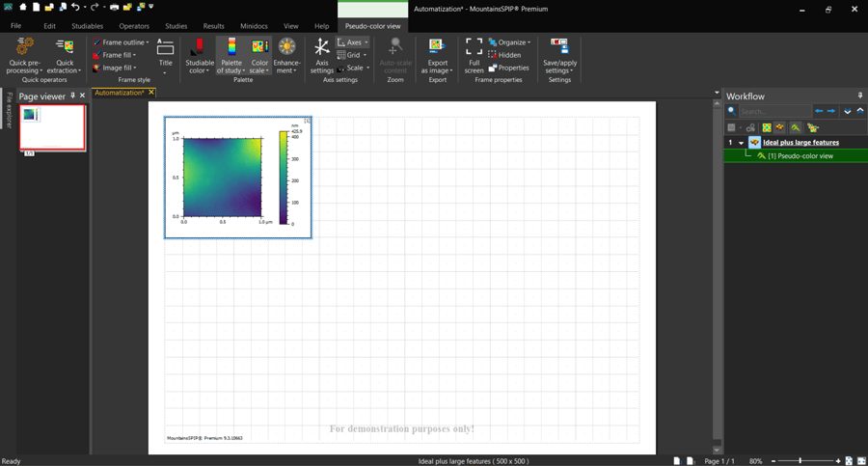
Task: Click the green studies filter icon in Workflow
Action: point(796,128)
